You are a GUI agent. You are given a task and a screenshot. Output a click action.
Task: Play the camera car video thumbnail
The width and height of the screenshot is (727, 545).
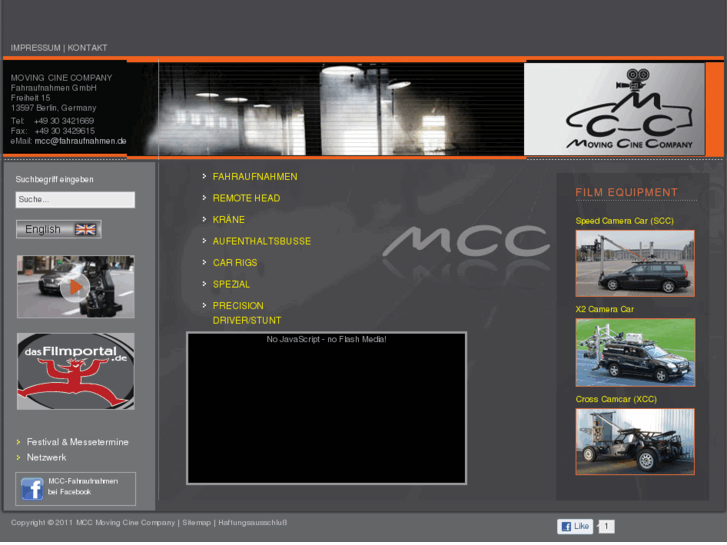pyautogui.click(x=76, y=287)
